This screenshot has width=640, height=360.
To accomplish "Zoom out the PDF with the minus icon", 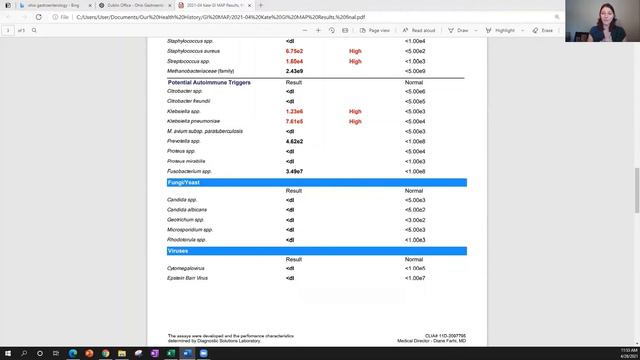I will 304,30.
